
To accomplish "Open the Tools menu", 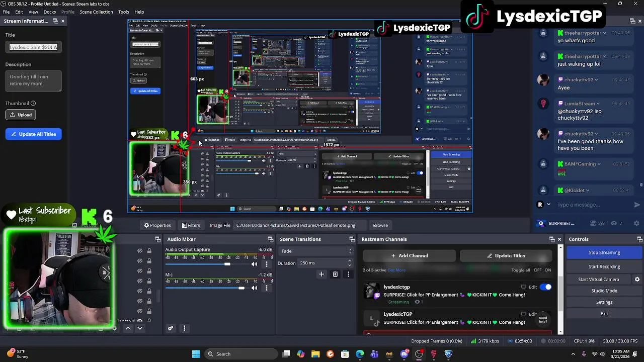I will click(123, 12).
